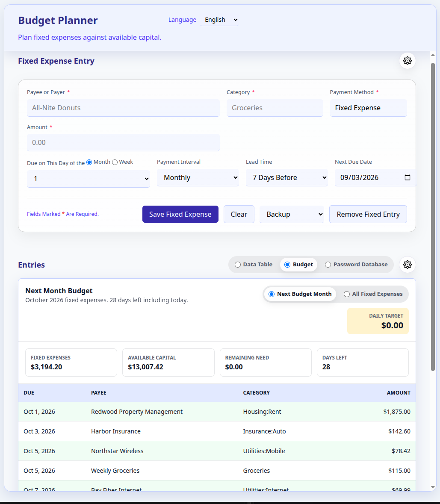This screenshot has height=504, width=440.
Task: Switch Entries view to Data Table
Action: (254, 265)
